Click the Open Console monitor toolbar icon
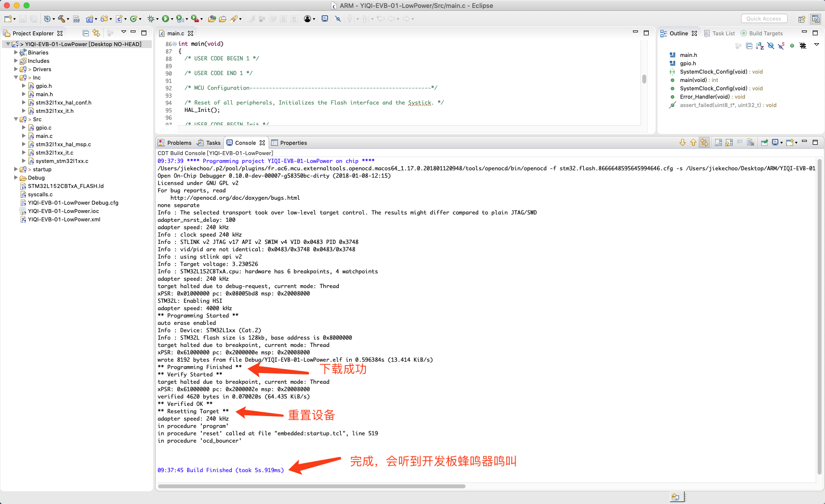The image size is (825, 504). pos(325,19)
